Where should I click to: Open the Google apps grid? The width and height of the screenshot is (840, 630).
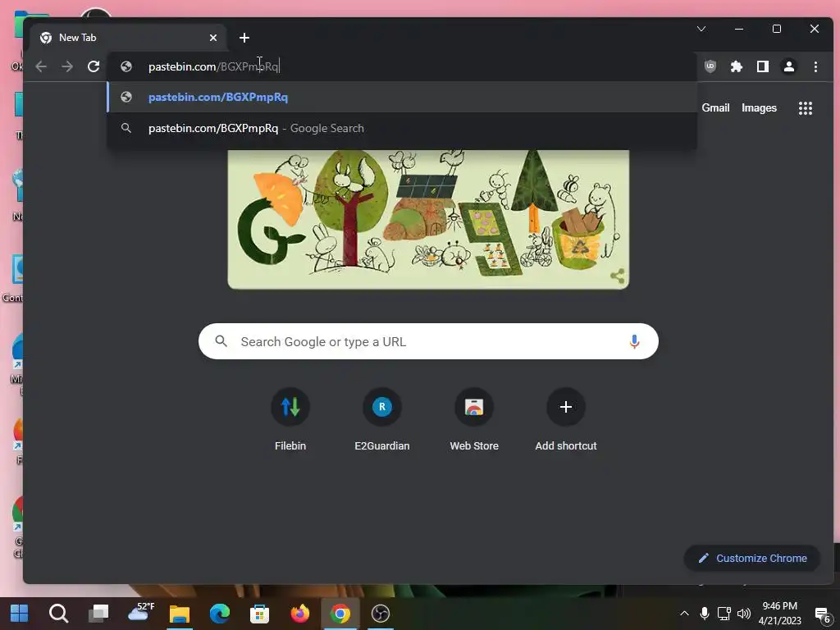click(x=806, y=108)
